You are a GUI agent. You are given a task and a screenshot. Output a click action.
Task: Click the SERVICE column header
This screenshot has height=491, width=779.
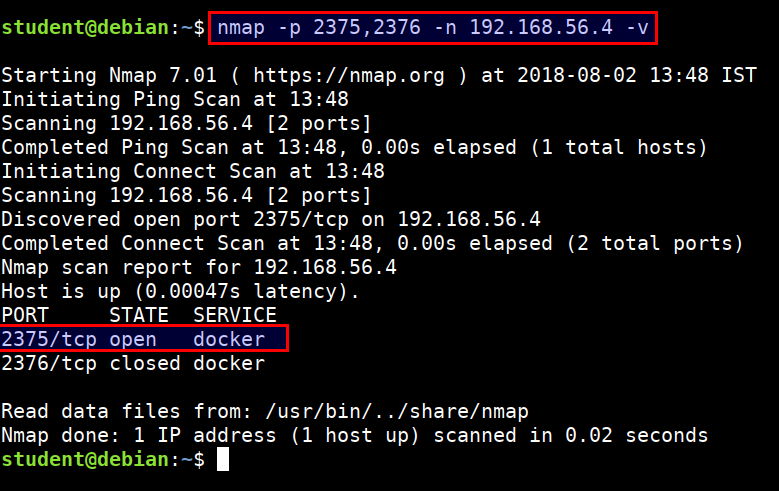(234, 315)
